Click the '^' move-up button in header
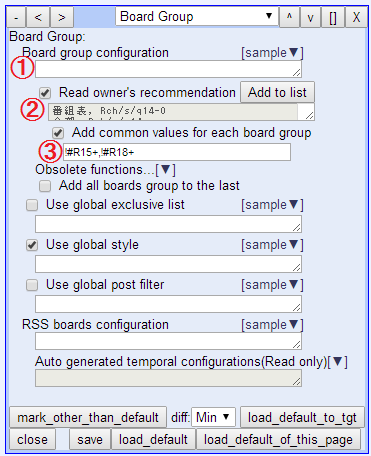Image resolution: width=371 pixels, height=456 pixels. tap(289, 17)
